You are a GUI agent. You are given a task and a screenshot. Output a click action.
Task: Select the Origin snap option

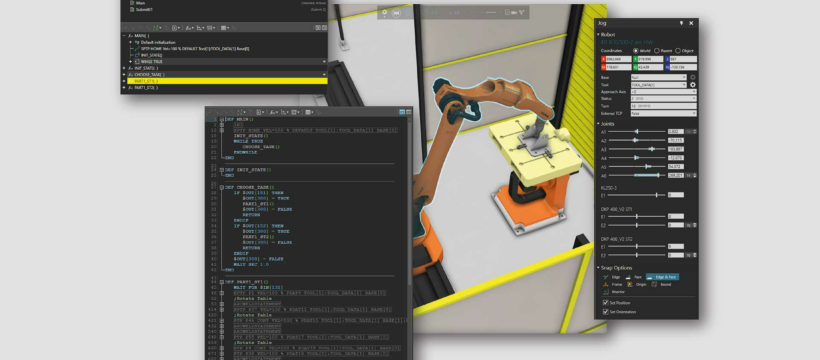point(636,285)
